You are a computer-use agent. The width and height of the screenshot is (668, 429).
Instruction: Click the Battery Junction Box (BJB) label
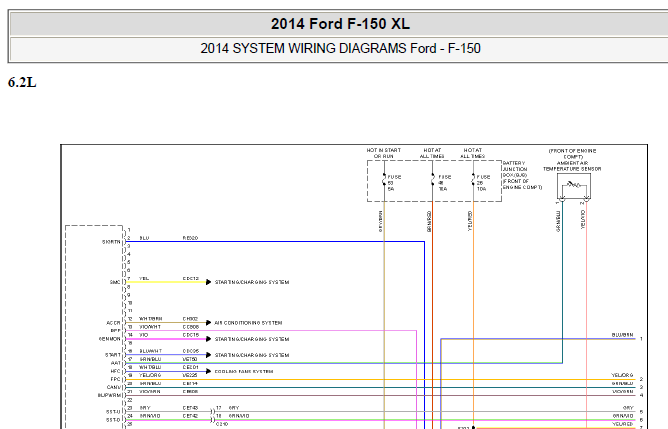522,175
